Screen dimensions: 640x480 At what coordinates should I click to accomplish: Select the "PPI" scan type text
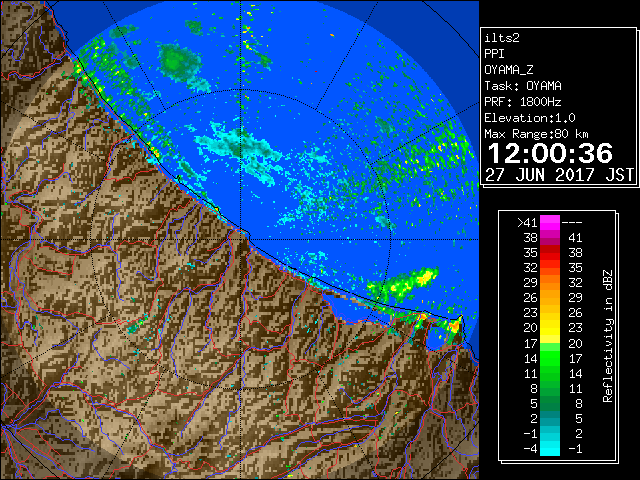[x=494, y=54]
